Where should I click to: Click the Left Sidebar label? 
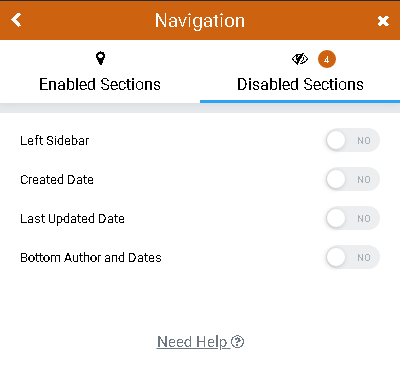click(x=55, y=140)
